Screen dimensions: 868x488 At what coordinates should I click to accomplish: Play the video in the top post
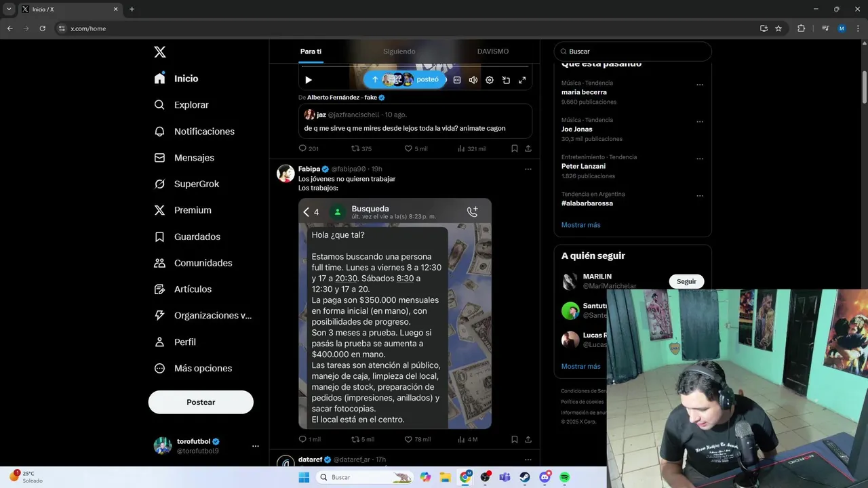click(309, 80)
